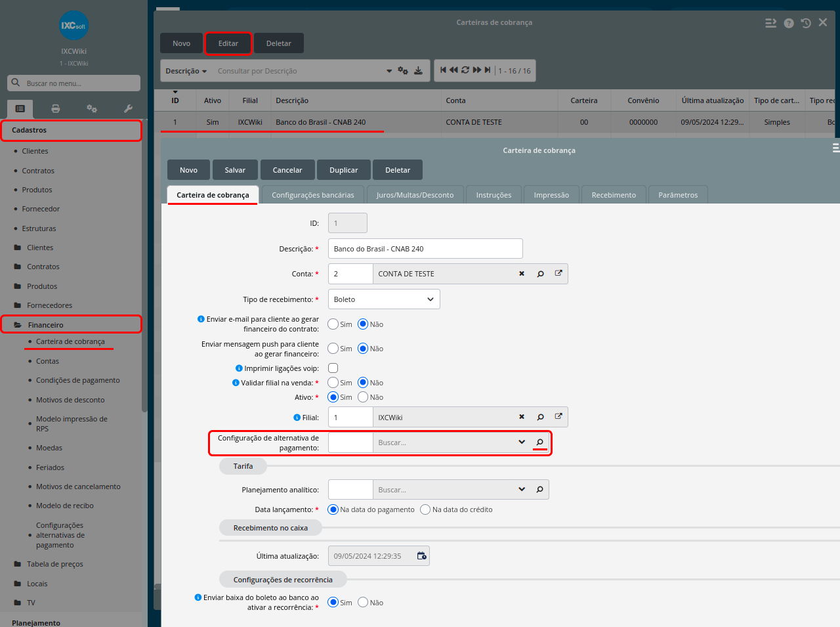Go to next page of records

(477, 70)
